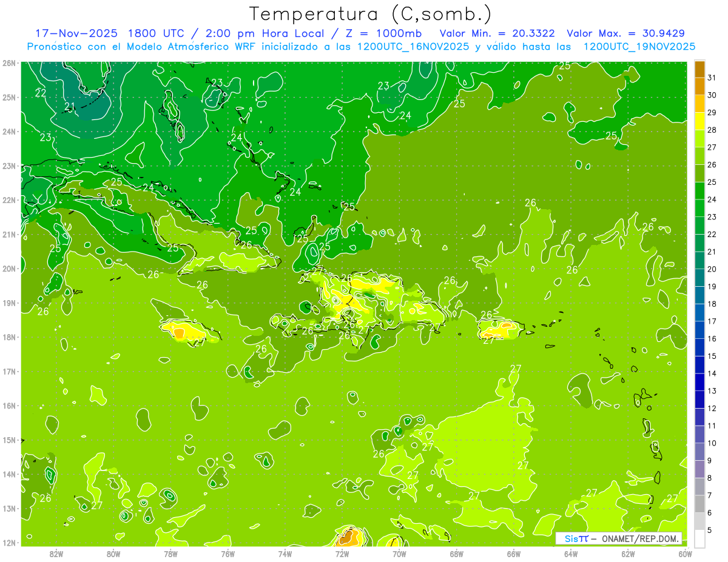Click colorbar label 17
This screenshot has width=728, height=562.
coord(712,321)
